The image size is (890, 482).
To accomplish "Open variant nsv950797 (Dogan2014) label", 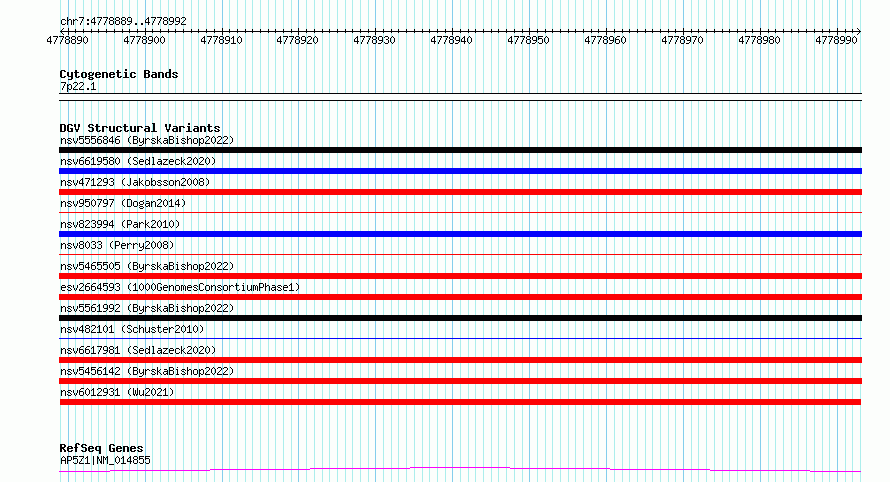I will 123,203.
